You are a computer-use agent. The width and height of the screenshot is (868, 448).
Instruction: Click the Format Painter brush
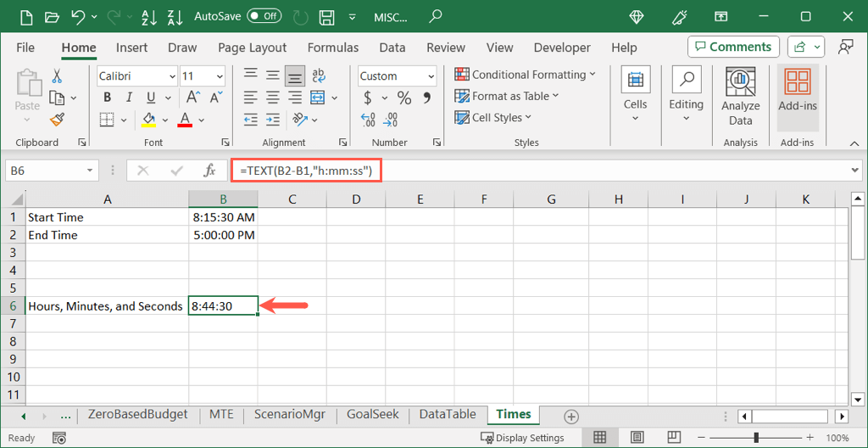coord(57,119)
